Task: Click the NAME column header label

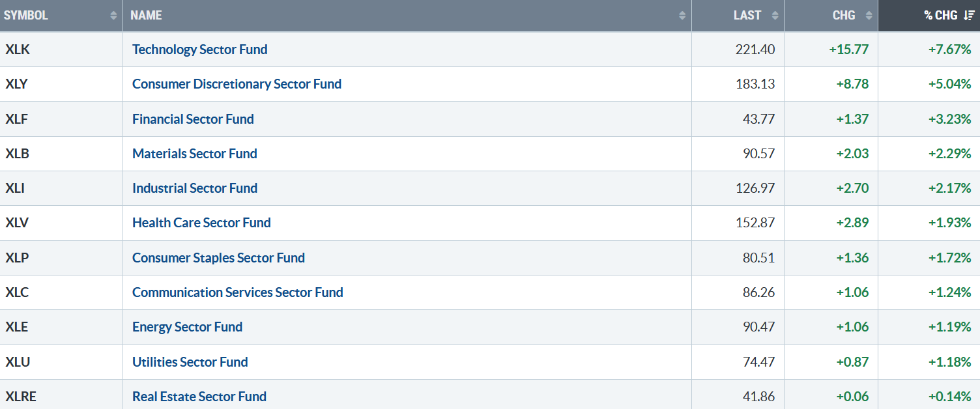Action: [146, 16]
